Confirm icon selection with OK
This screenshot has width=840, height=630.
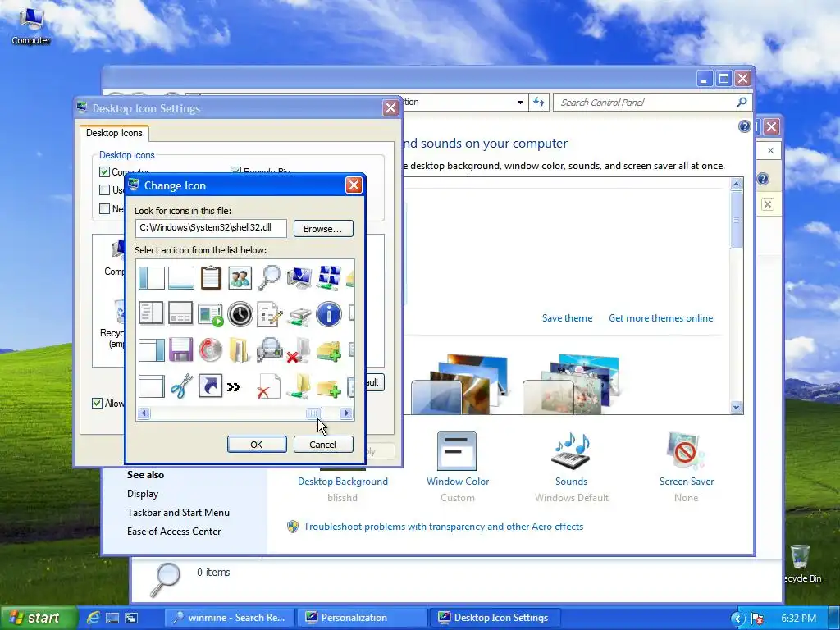coord(257,445)
